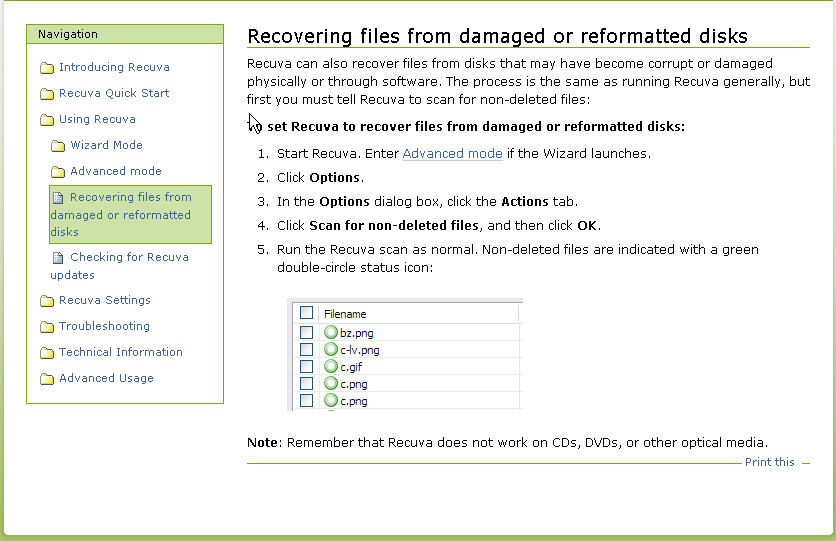Click the page icon beside Checking for Recuva updates
This screenshot has width=836, height=541.
(x=58, y=258)
